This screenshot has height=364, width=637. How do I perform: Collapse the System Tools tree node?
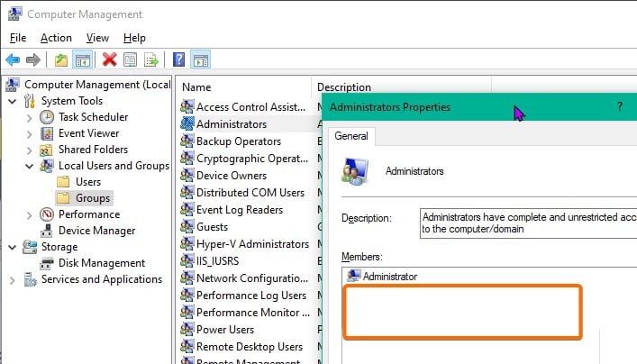pos(13,101)
